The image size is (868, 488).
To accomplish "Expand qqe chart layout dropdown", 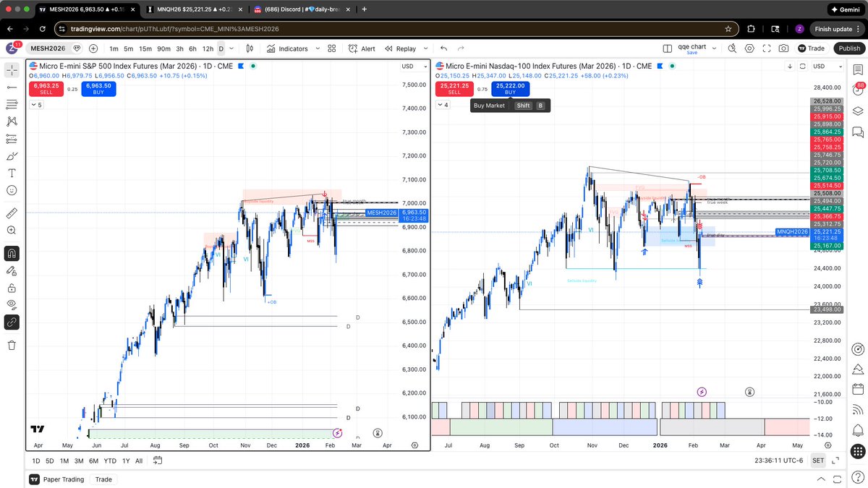I will click(x=715, y=48).
